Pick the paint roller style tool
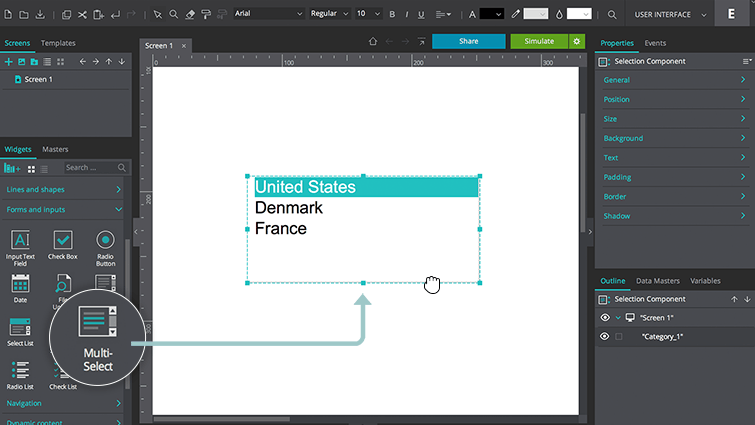The image size is (755, 425). pyautogui.click(x=206, y=14)
